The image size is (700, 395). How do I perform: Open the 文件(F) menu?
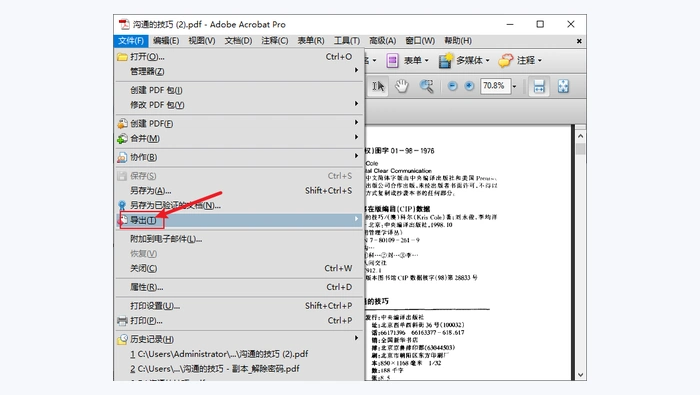(x=130, y=41)
